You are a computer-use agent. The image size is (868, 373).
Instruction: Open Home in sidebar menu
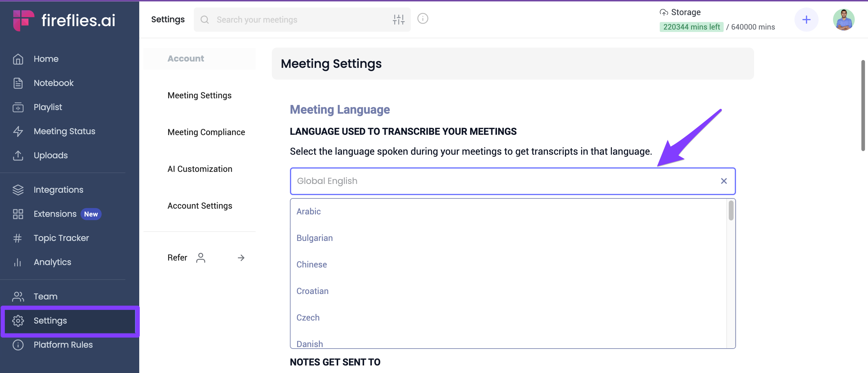[x=46, y=59]
